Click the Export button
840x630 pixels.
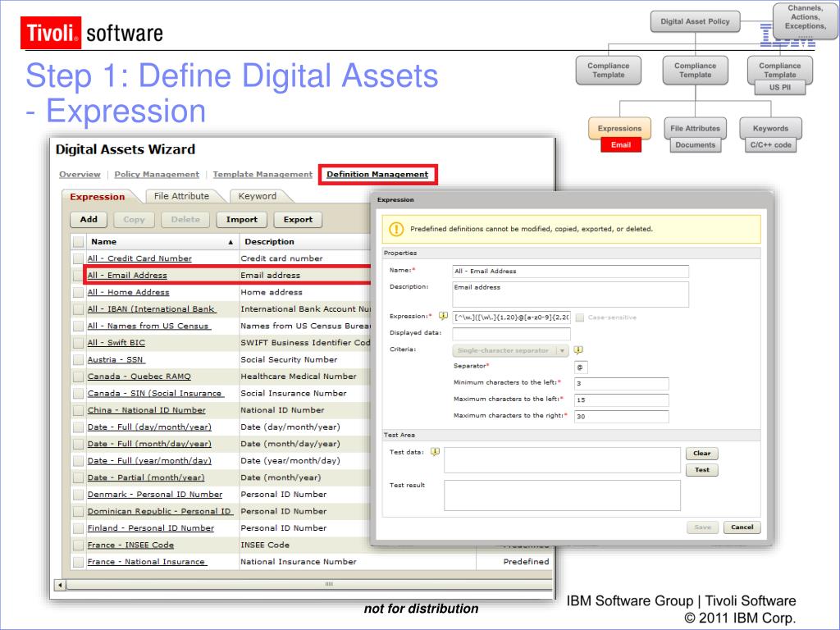click(298, 219)
